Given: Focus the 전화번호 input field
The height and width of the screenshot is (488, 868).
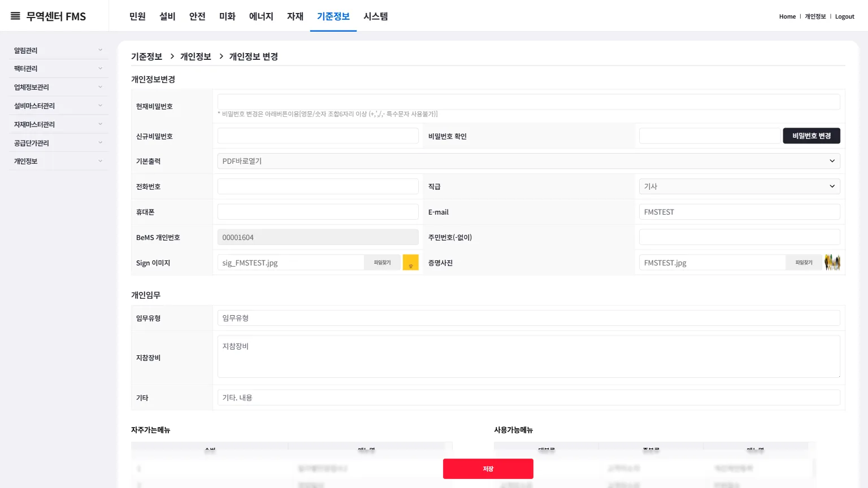Looking at the screenshot, I should pos(318,186).
